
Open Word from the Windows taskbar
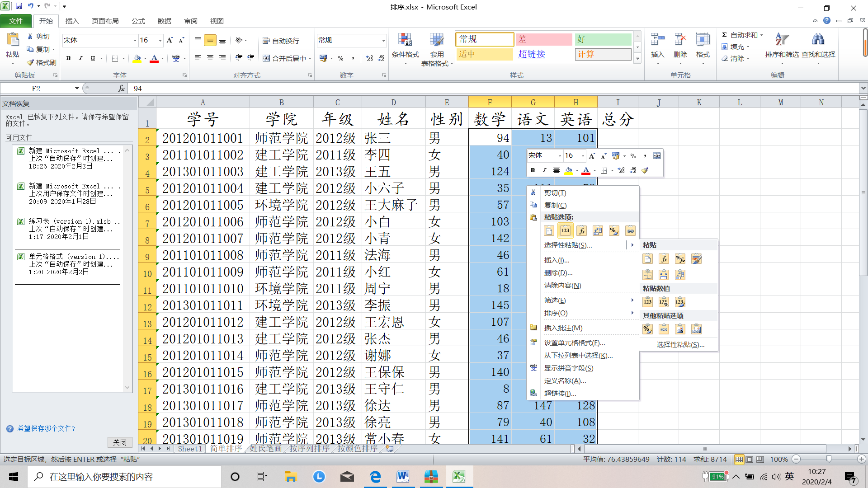tap(403, 477)
